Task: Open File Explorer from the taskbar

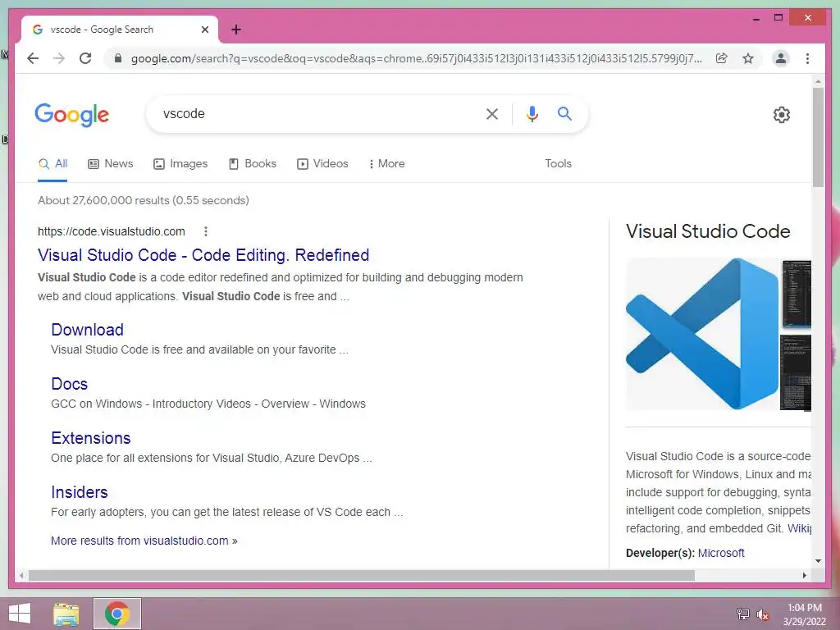Action: pos(66,614)
